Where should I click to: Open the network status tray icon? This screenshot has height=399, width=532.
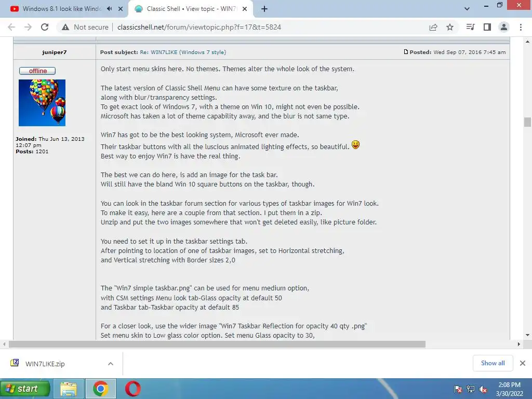pos(471,389)
